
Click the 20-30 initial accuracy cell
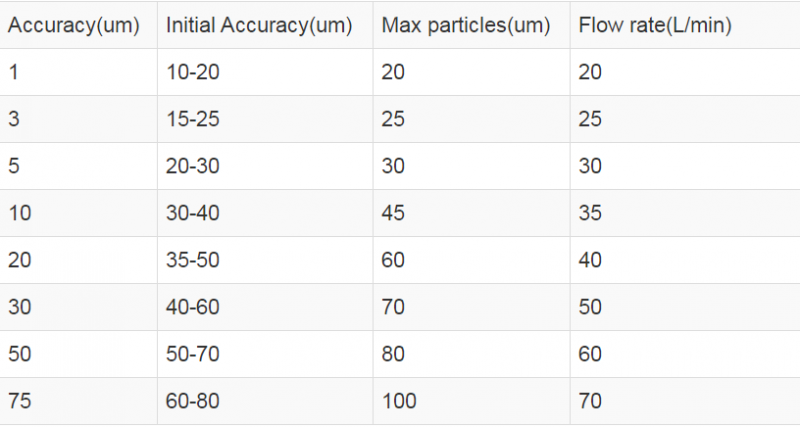(192, 166)
